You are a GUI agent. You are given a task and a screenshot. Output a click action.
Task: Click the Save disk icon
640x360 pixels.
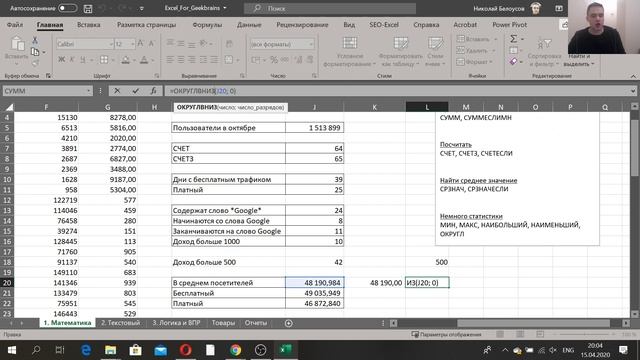pyautogui.click(x=87, y=8)
